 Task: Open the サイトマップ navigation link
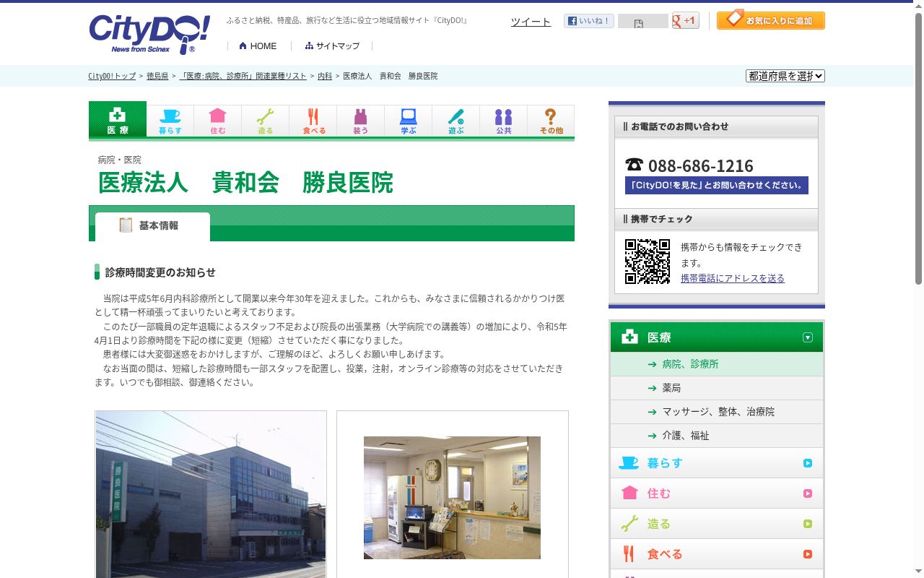pyautogui.click(x=332, y=46)
